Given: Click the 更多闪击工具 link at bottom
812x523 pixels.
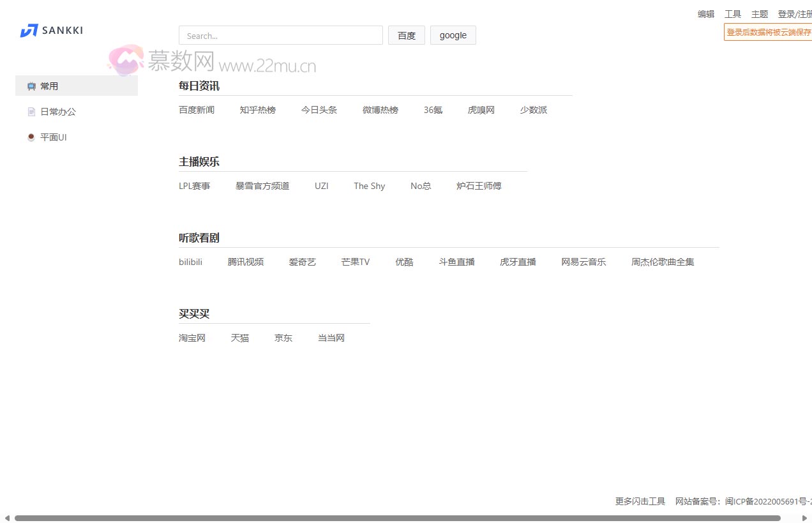Looking at the screenshot, I should (640, 501).
